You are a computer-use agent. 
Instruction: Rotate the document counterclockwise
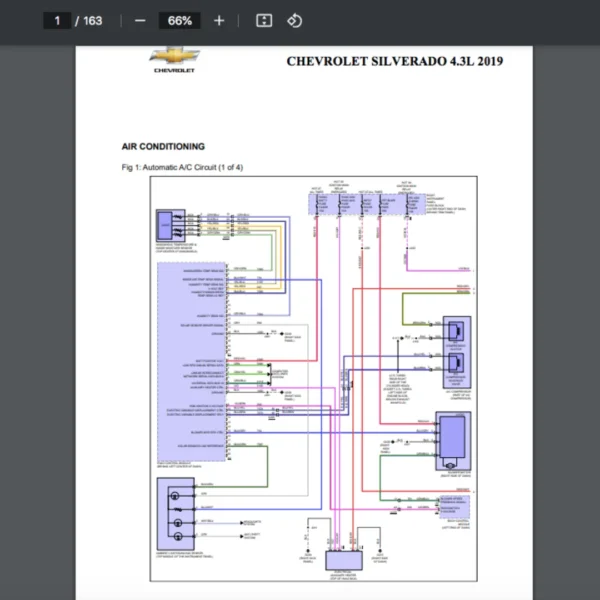[294, 20]
